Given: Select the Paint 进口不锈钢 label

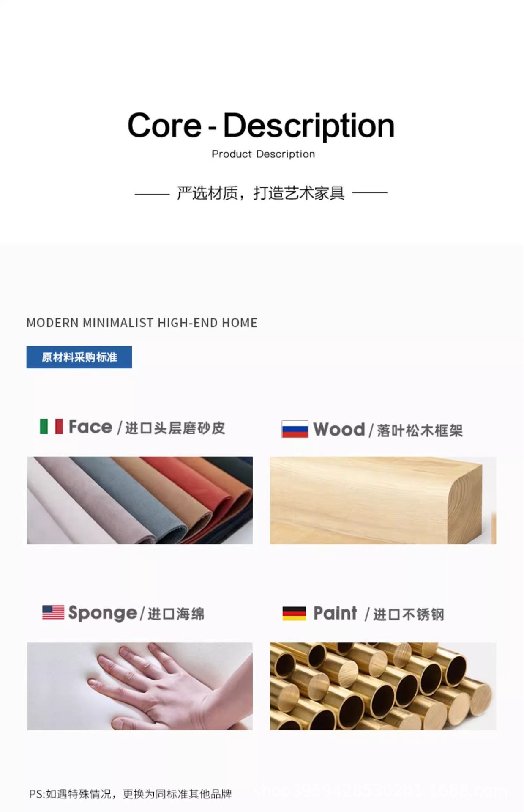Looking at the screenshot, I should coord(379,614).
